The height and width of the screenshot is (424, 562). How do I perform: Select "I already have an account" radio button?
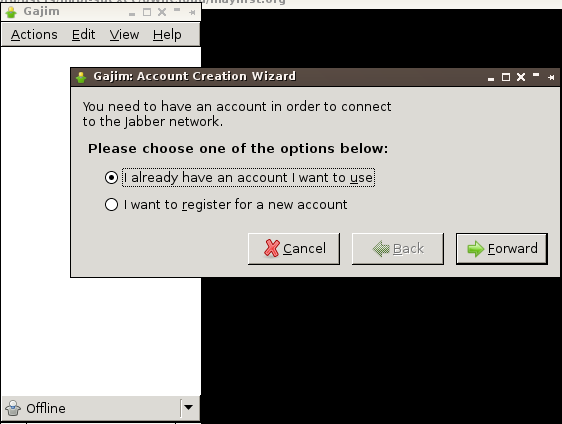coord(111,177)
